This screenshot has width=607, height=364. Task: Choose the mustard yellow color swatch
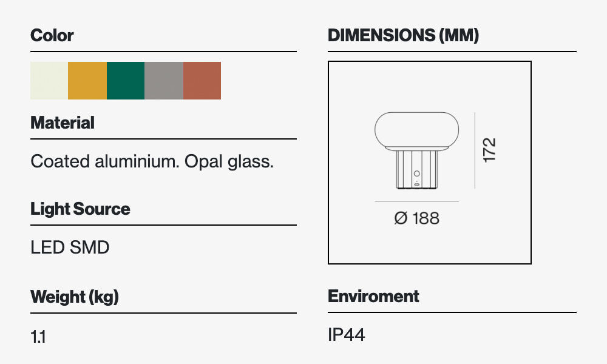[x=87, y=81]
